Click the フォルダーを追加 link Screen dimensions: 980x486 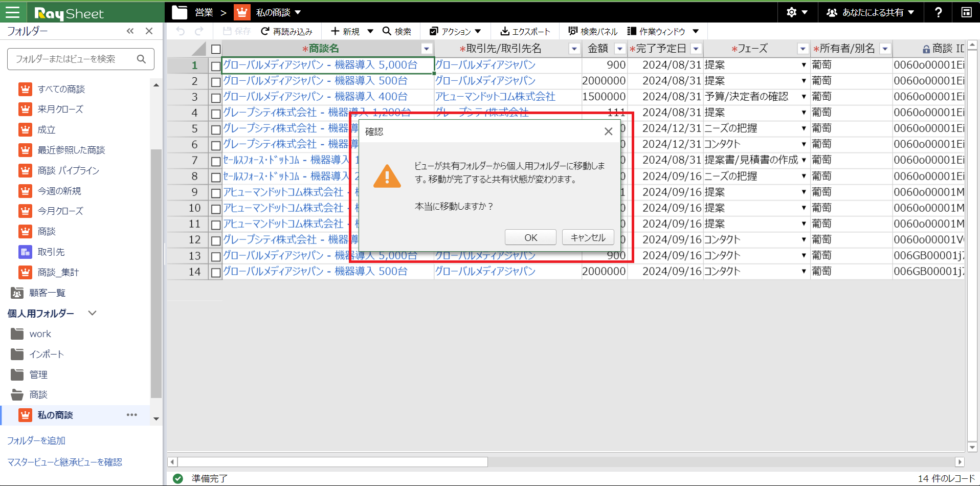[36, 440]
